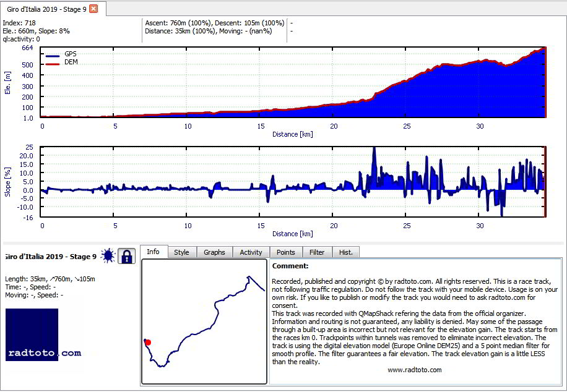567x392 pixels.
Task: Select the Activity tab
Action: click(x=251, y=252)
